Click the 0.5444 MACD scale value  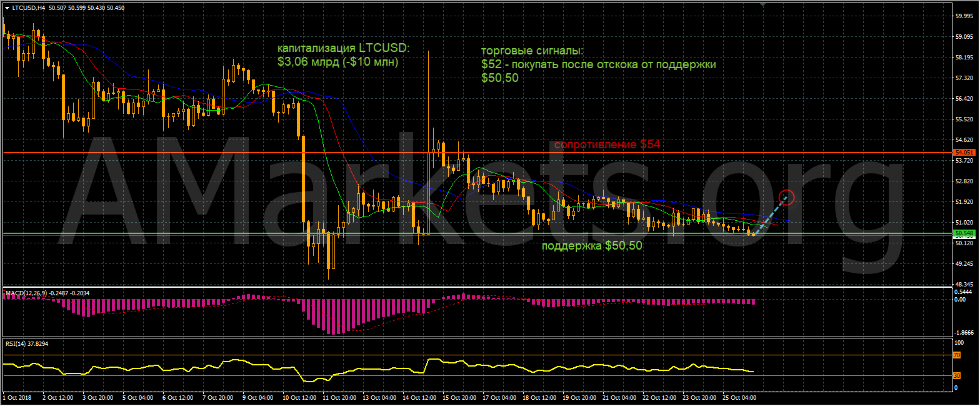pyautogui.click(x=963, y=292)
